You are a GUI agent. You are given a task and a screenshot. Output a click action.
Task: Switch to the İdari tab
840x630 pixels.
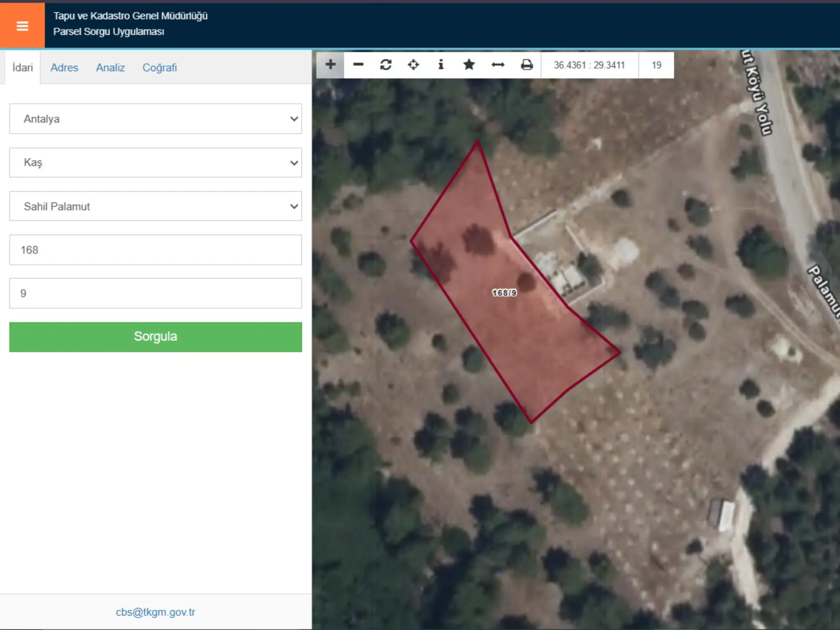[x=23, y=68]
